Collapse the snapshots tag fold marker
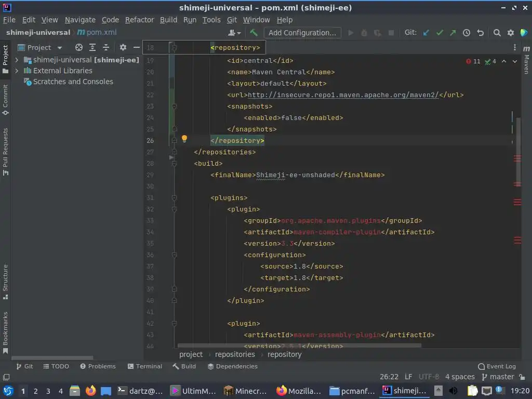Viewport: 532px width, 399px height. 174,106
